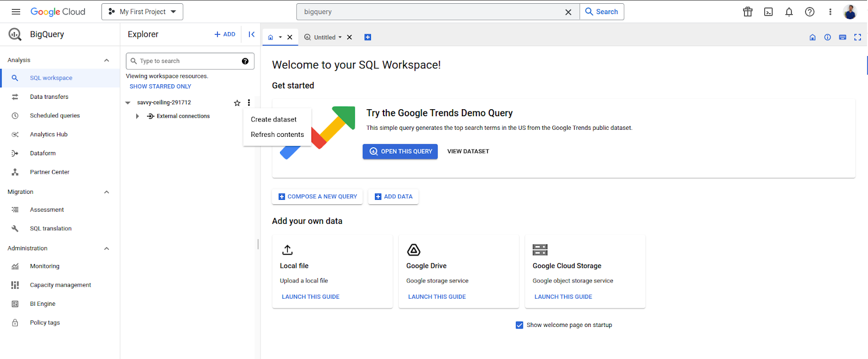The width and height of the screenshot is (868, 359).
Task: Select Create dataset from the menu
Action: pyautogui.click(x=273, y=119)
